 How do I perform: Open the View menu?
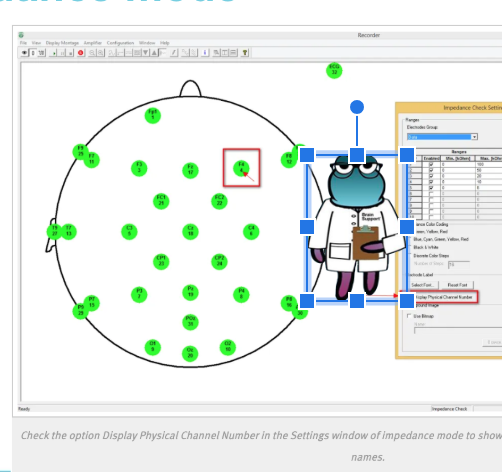pos(36,43)
